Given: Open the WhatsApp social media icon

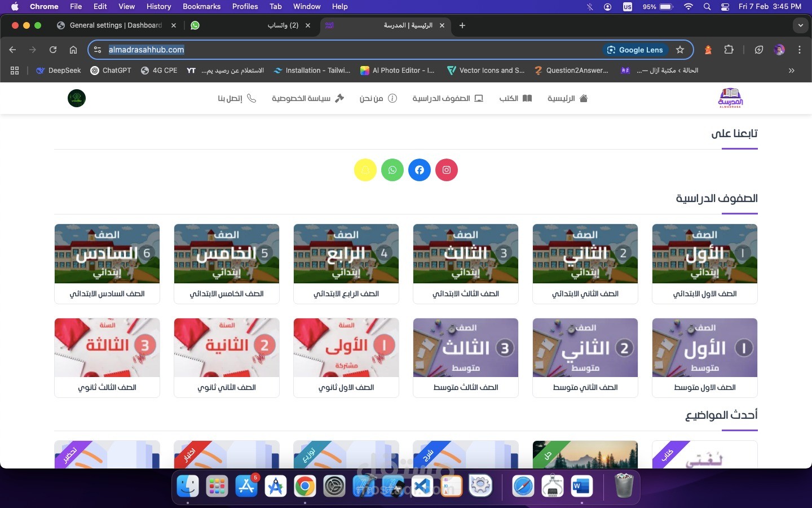Looking at the screenshot, I should pos(392,170).
